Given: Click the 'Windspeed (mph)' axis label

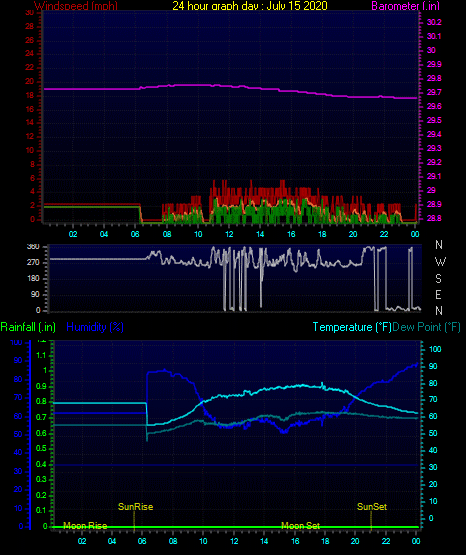Looking at the screenshot, I should pos(76,6).
